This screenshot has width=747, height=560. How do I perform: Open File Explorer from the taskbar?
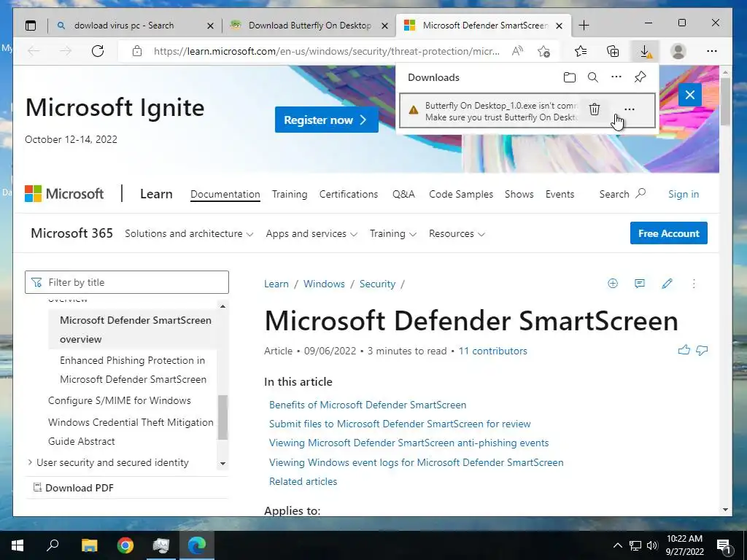89,545
